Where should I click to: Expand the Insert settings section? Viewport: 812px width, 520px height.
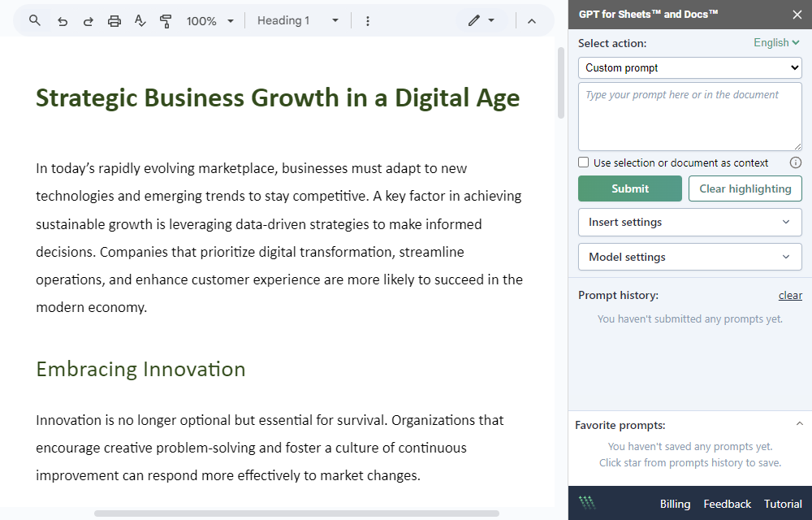click(689, 222)
